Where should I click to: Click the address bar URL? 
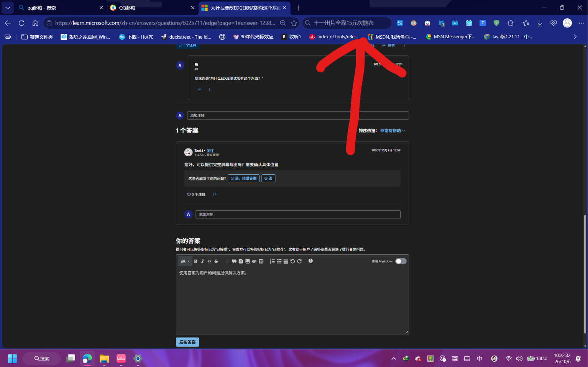pos(165,23)
